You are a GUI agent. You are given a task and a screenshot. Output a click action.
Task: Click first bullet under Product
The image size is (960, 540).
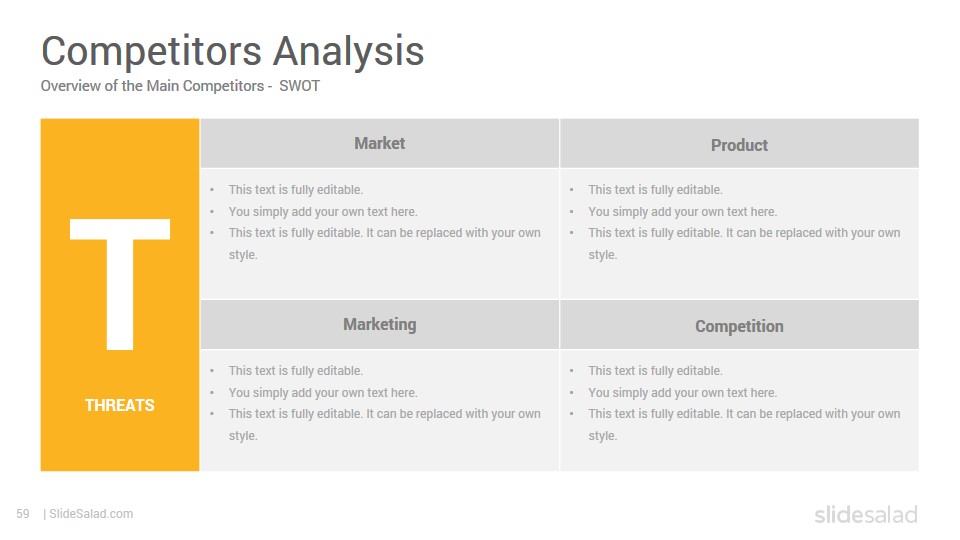[x=655, y=190]
